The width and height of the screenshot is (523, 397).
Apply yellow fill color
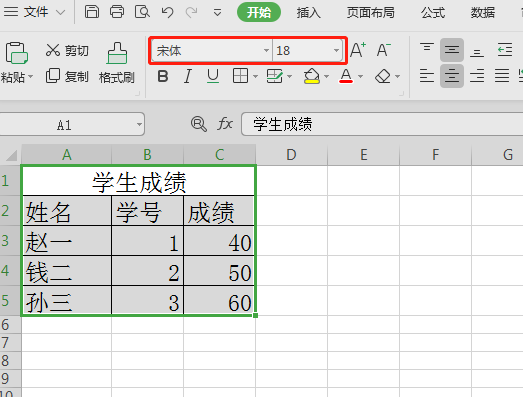click(312, 76)
